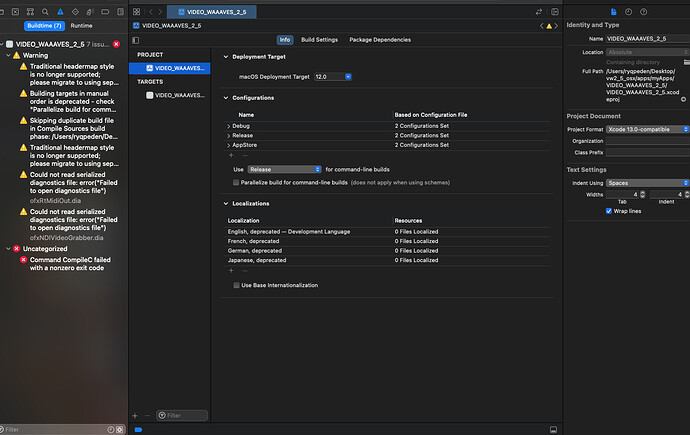690x435 pixels.
Task: Switch to the Info tab
Action: tap(285, 40)
